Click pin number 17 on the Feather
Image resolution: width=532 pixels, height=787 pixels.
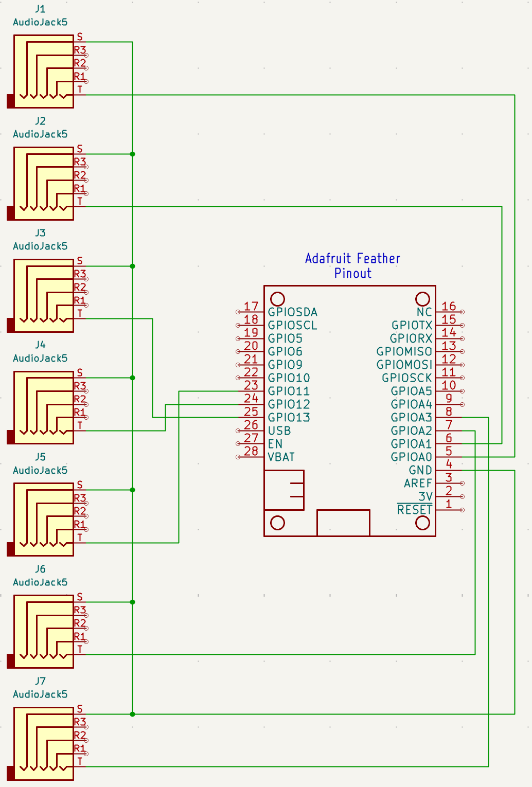[251, 307]
